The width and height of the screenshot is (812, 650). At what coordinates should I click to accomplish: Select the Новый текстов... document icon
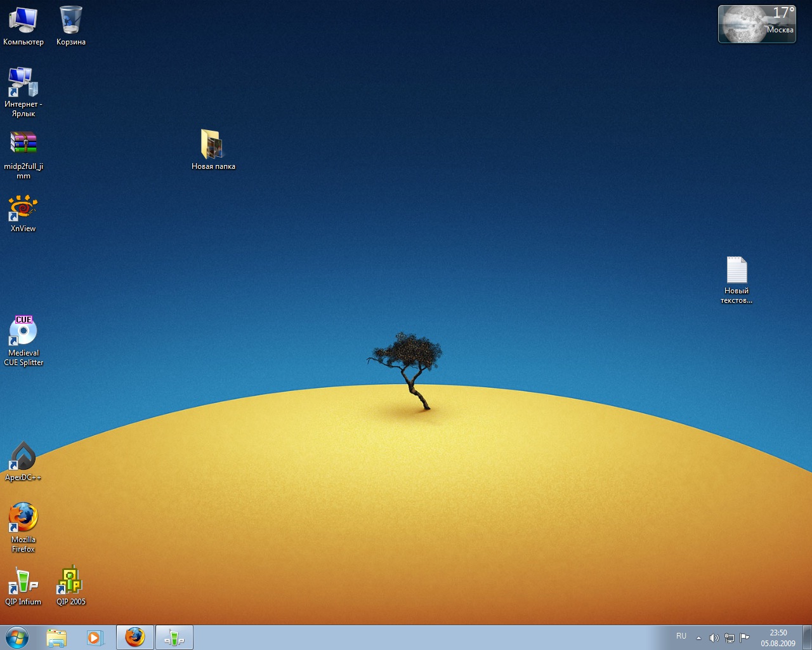pos(737,280)
